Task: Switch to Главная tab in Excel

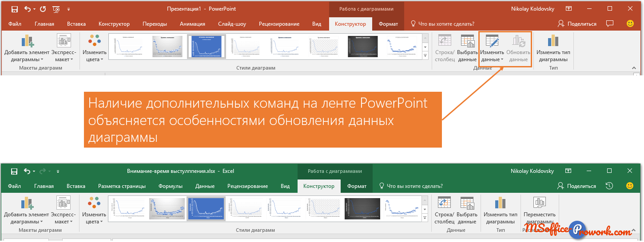Action: click(x=44, y=186)
